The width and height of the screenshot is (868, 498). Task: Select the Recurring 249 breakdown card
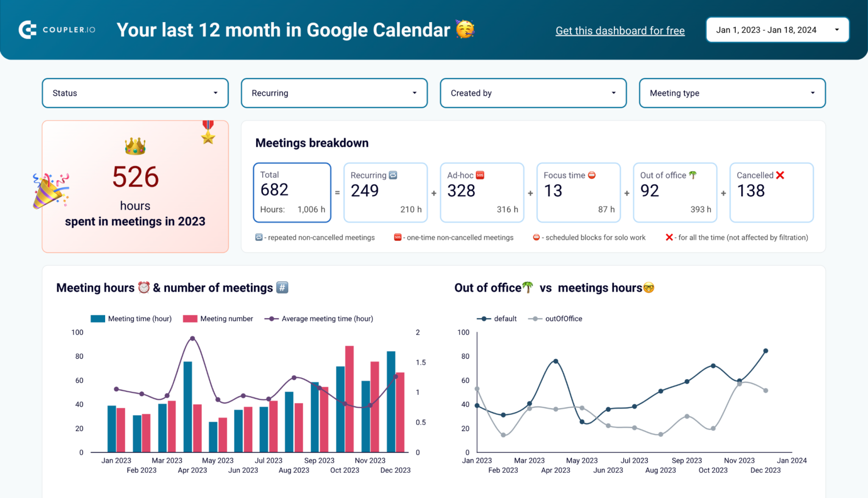coord(385,192)
